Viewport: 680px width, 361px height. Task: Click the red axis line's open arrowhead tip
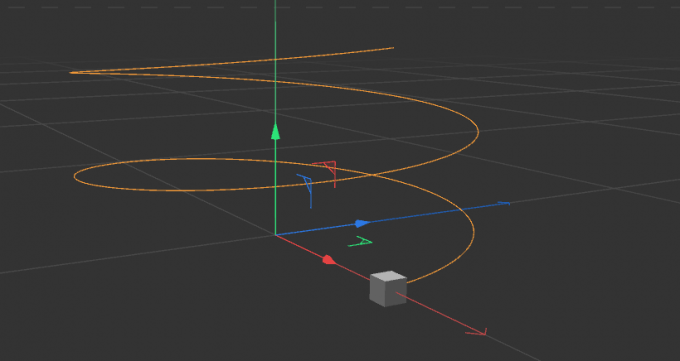point(480,332)
